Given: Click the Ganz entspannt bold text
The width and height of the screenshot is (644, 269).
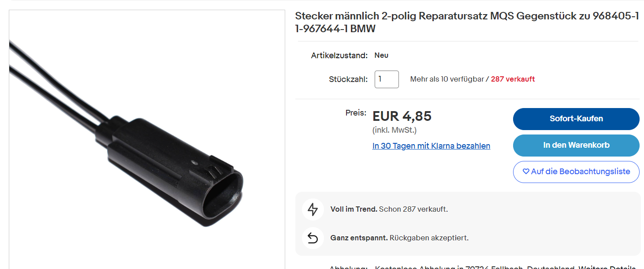Looking at the screenshot, I should point(359,238).
